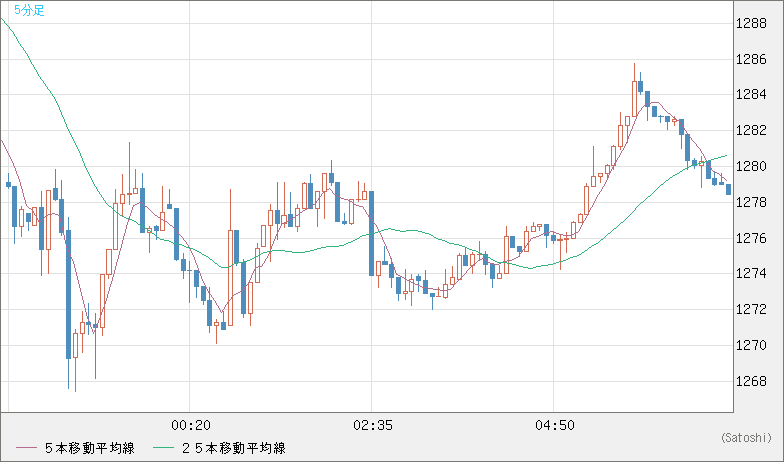Select the 1282 price axis label

point(751,130)
